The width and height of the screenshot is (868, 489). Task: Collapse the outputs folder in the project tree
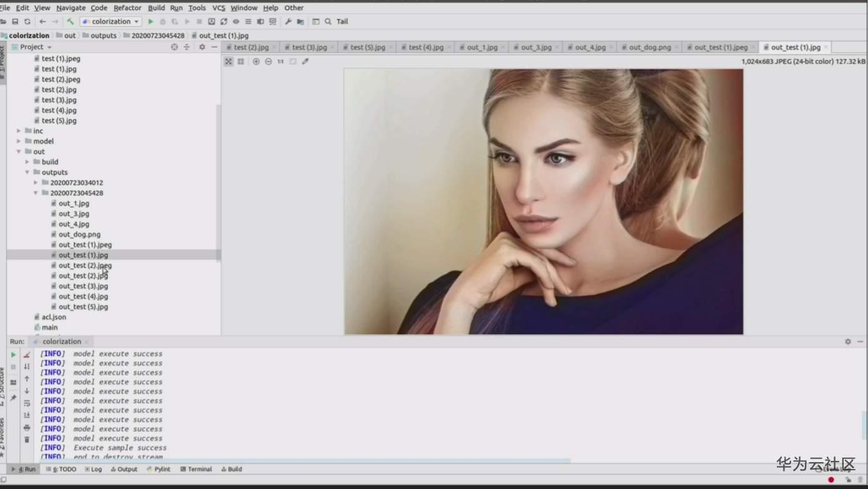27,172
